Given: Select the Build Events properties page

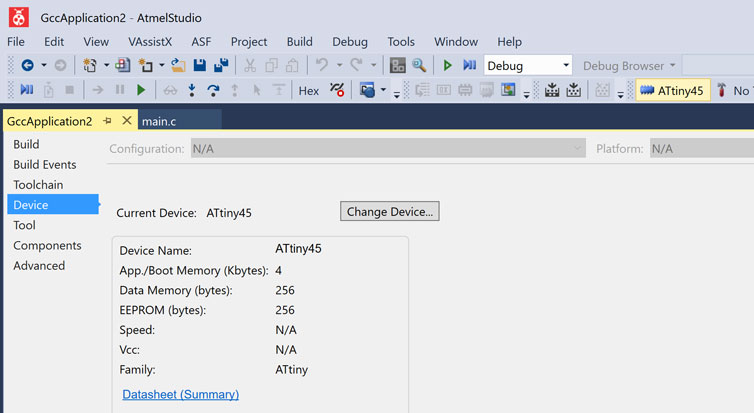Looking at the screenshot, I should click(x=45, y=164).
